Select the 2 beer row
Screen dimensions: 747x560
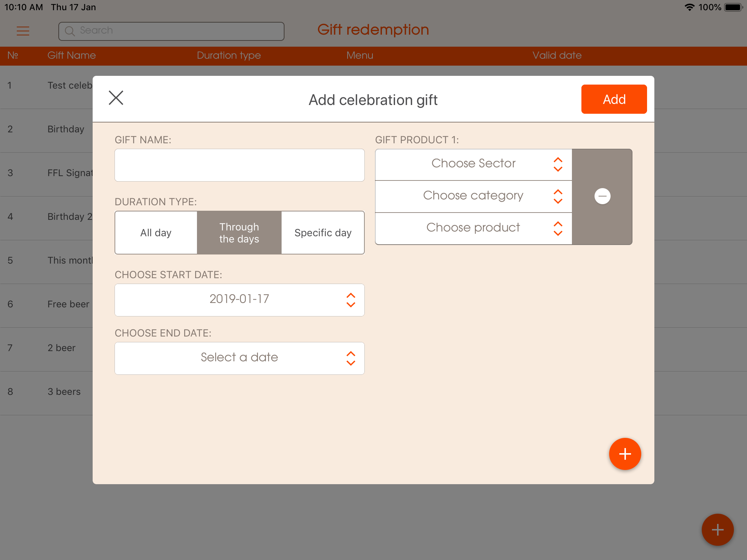click(x=46, y=349)
